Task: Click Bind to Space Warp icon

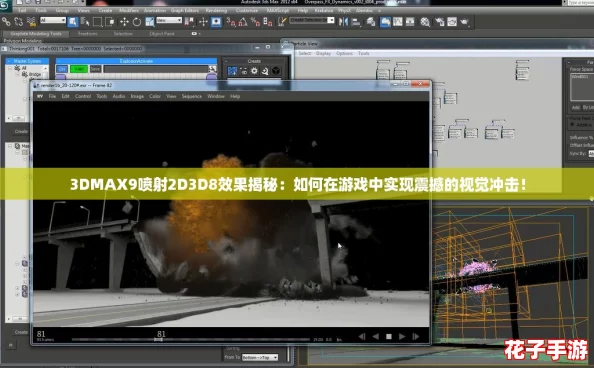Action: [x=31, y=22]
